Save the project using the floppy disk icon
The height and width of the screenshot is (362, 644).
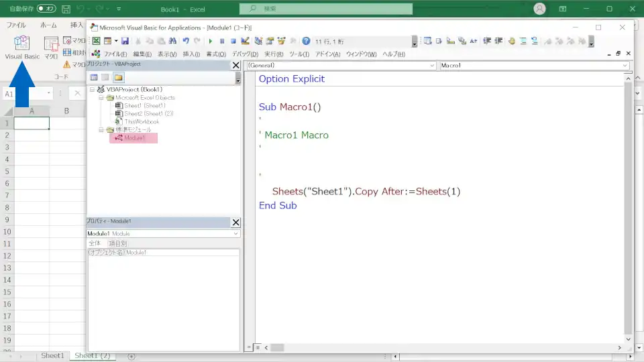[125, 41]
